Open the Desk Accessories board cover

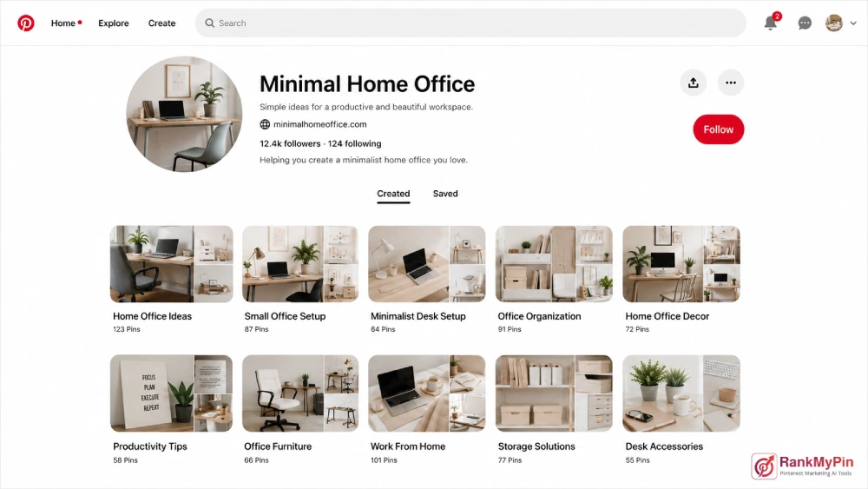[x=681, y=393]
